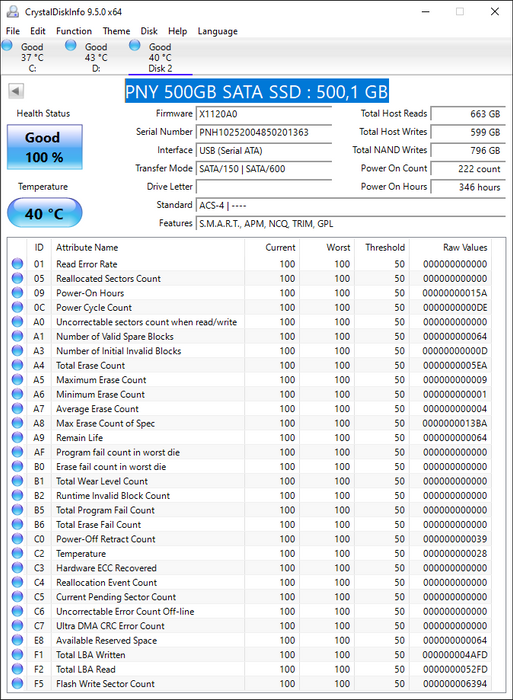The height and width of the screenshot is (700, 513).
Task: Click status orb for Total Erase Count
Action: (x=17, y=365)
